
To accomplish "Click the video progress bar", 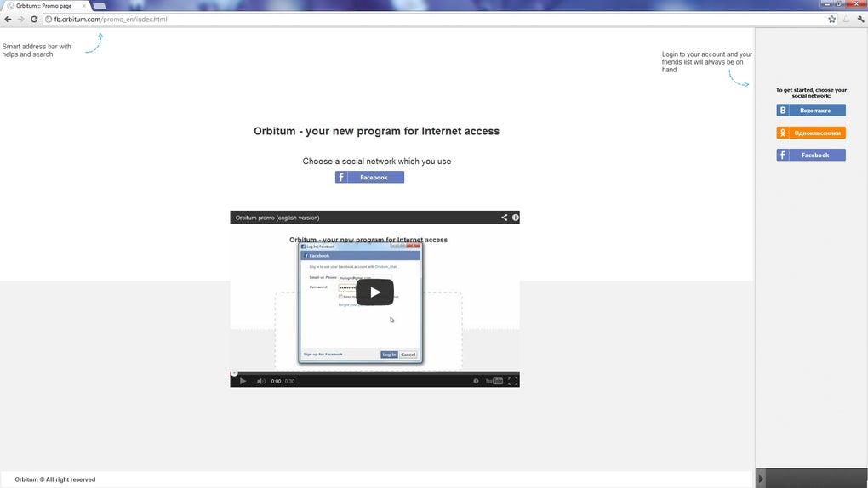I will (374, 373).
